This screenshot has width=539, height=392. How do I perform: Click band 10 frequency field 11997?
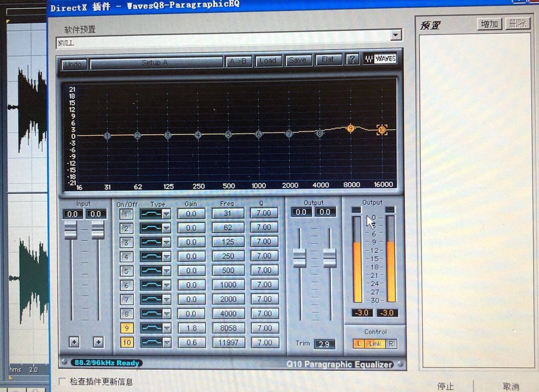point(228,343)
